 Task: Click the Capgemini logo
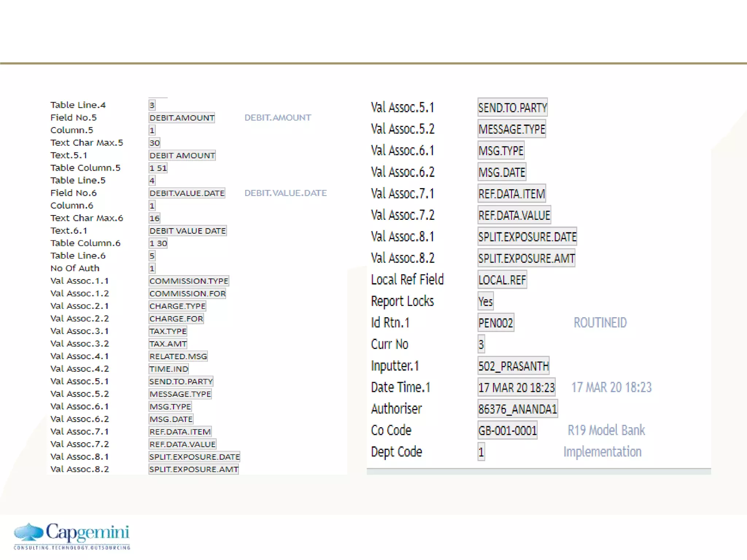tap(72, 536)
